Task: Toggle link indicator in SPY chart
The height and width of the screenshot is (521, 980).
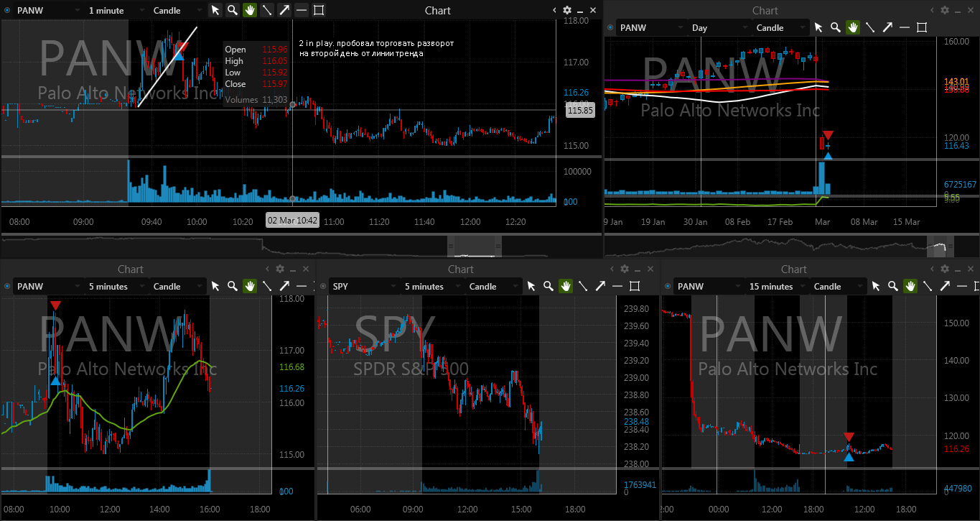Action: tap(323, 287)
